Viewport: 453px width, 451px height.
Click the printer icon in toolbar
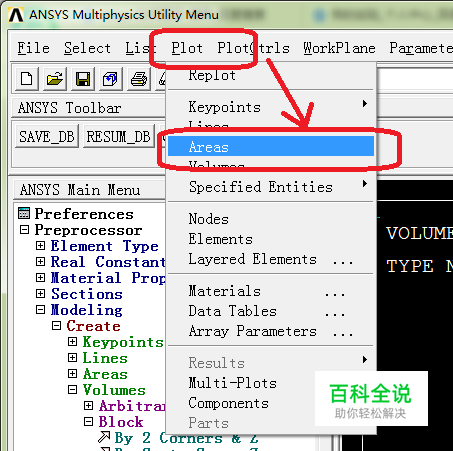[139, 79]
